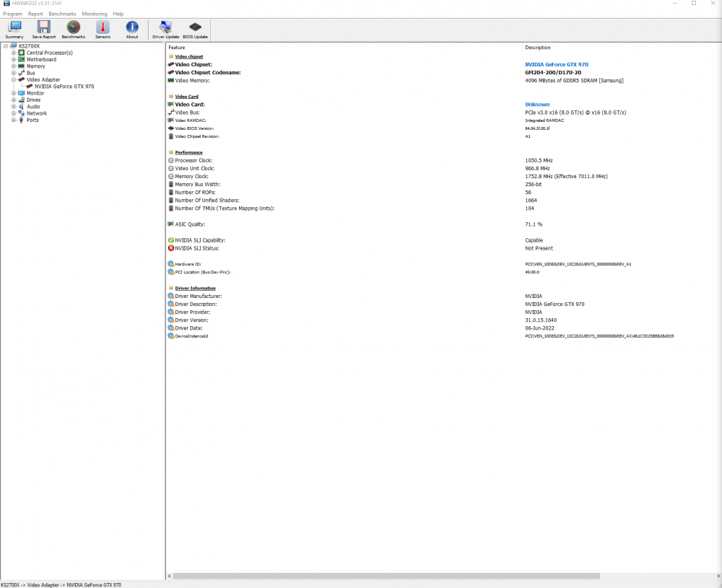Screen dimensions: 722x588
Task: Click the Performance section heading
Action: click(x=188, y=152)
